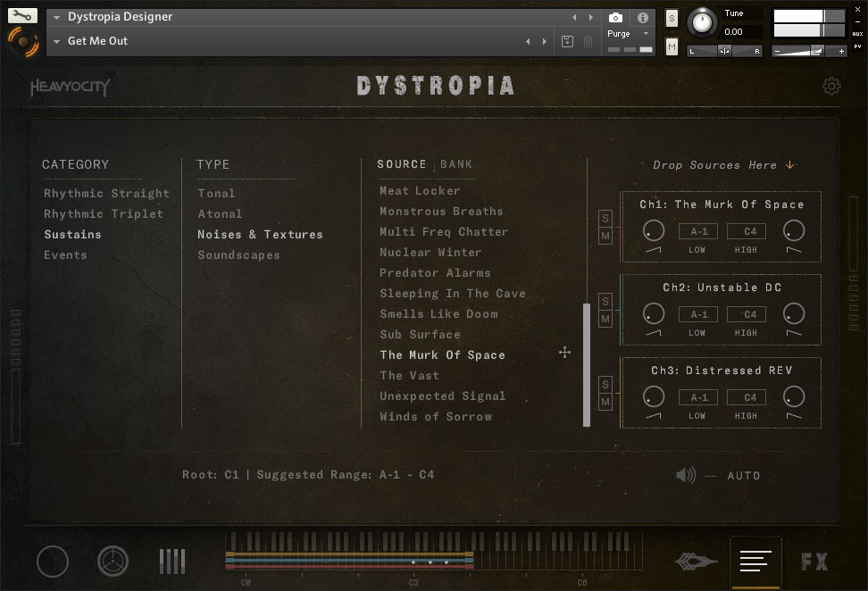
Task: Select the Rhythmic Triplet category
Action: click(x=104, y=214)
